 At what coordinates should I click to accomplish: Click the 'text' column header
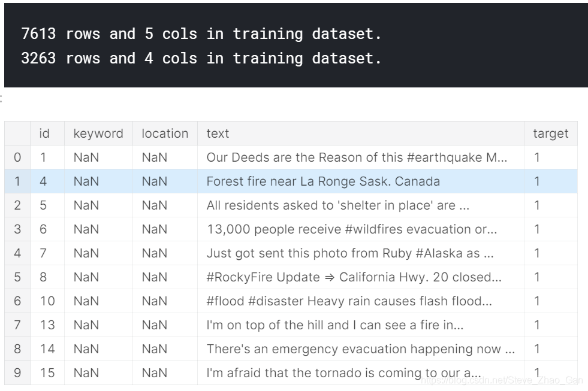(x=218, y=134)
